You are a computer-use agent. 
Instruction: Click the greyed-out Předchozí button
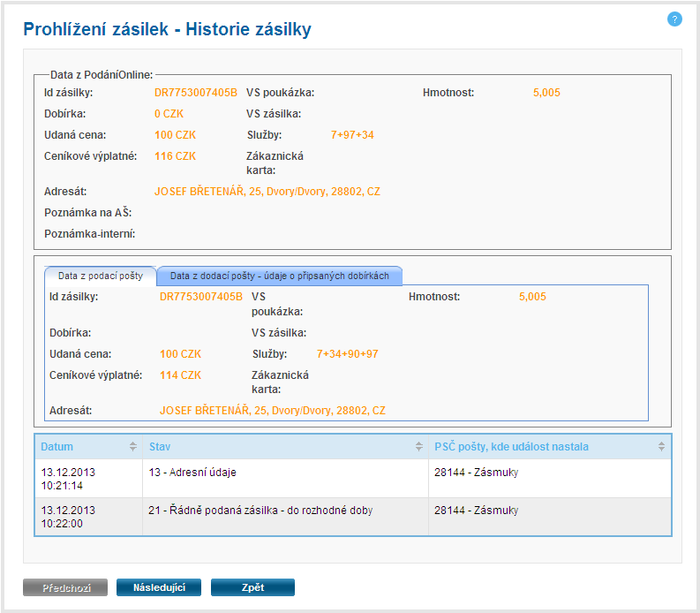65,587
